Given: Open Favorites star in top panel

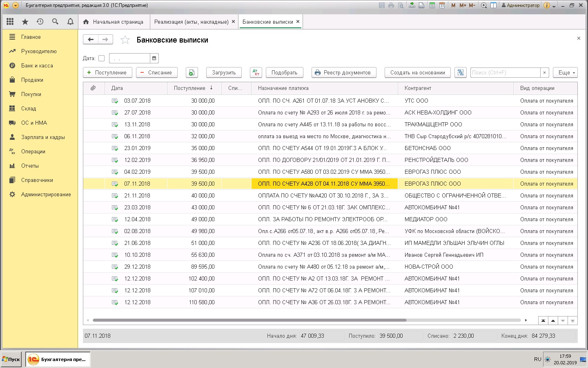Looking at the screenshot, I should point(25,22).
